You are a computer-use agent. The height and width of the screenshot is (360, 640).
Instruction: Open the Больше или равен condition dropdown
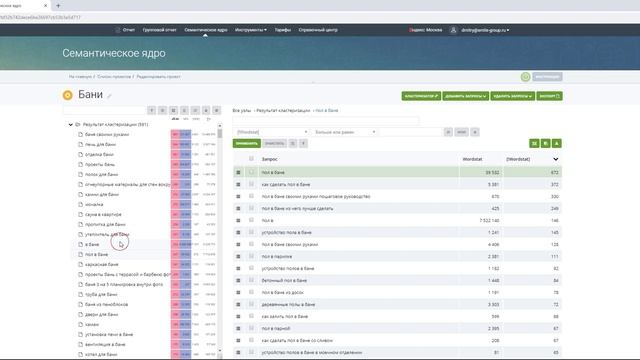coord(344,132)
